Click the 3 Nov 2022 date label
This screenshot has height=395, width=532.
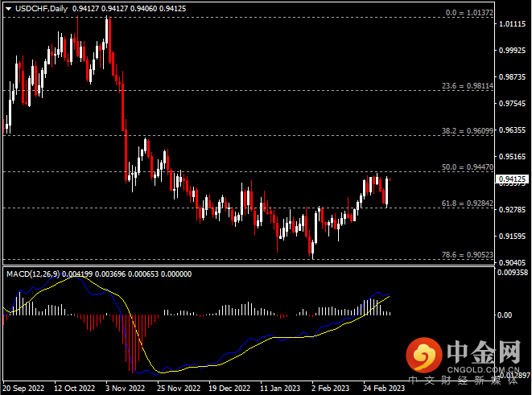click(x=125, y=389)
